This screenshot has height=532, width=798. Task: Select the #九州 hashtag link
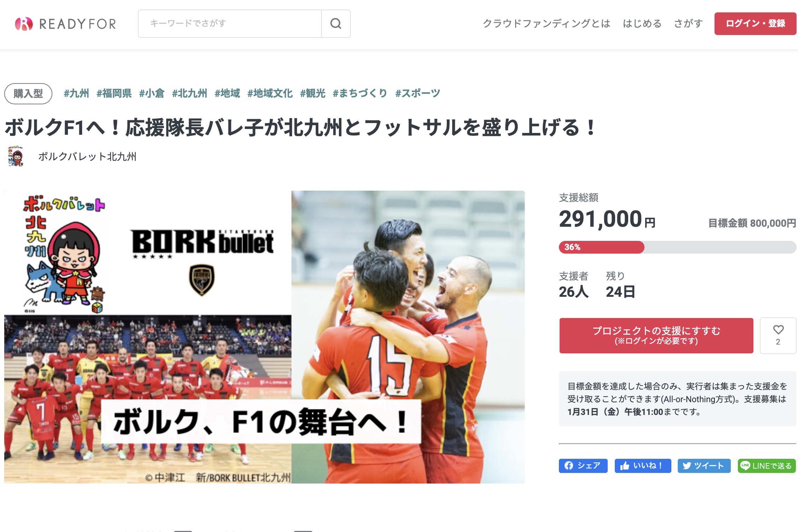(76, 93)
